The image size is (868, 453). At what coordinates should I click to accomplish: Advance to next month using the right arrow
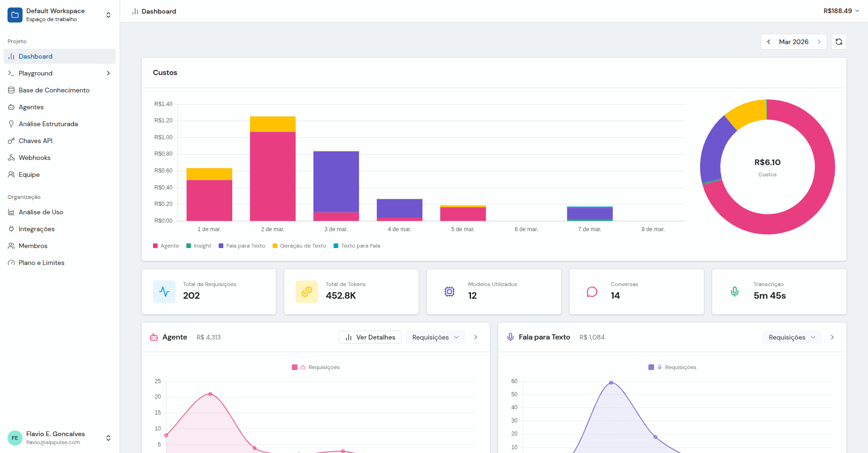point(819,42)
